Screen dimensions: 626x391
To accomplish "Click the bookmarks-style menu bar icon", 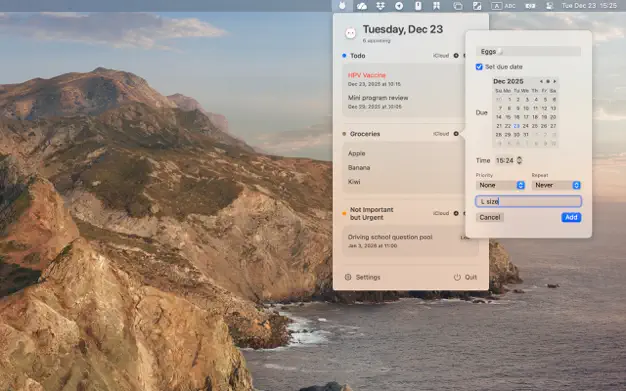I will (436, 6).
